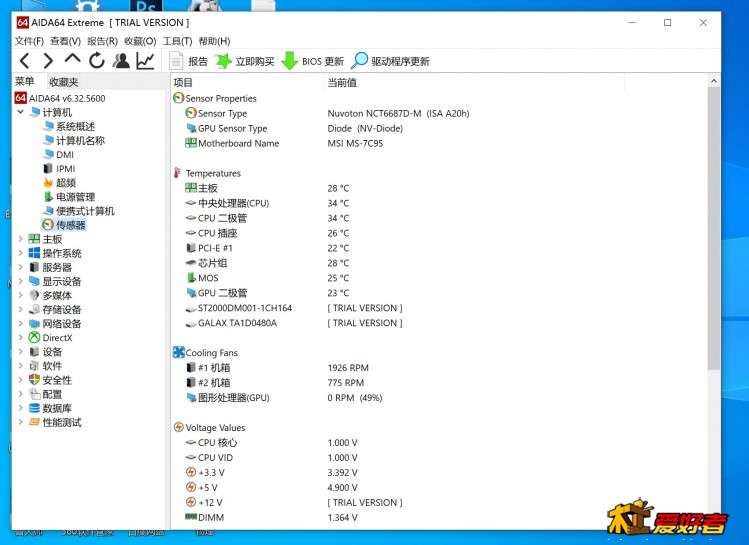749x545 pixels.
Task: Select the CPU VID voltage row
Action: [438, 458]
